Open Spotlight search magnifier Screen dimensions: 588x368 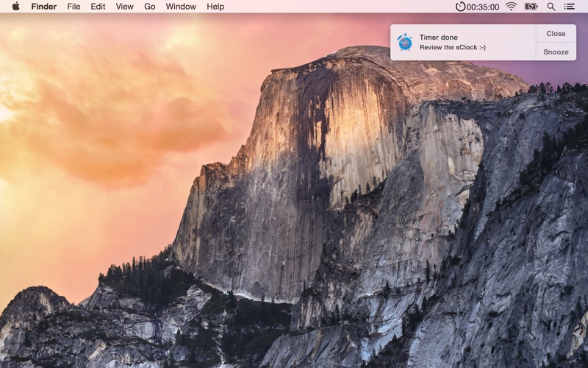coord(551,7)
